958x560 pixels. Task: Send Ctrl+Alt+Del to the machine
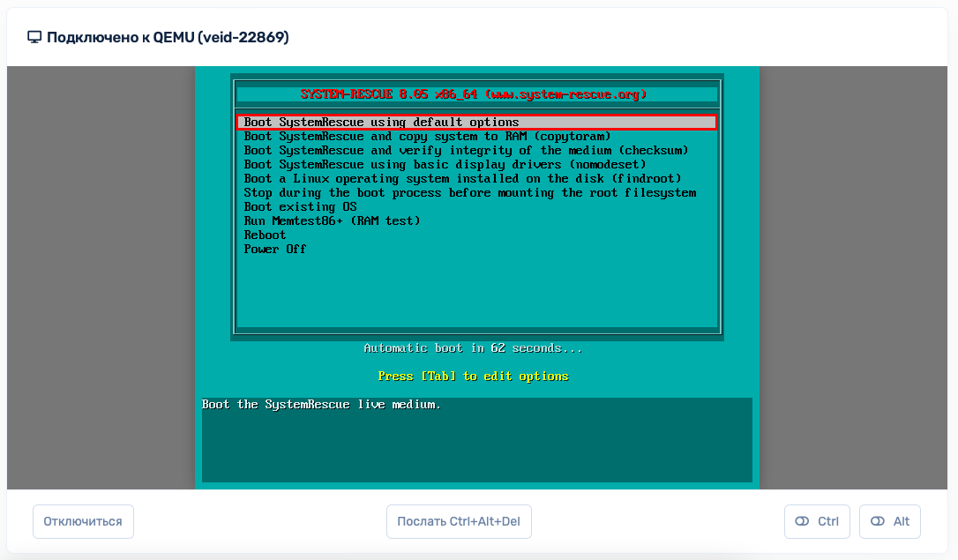pos(459,521)
